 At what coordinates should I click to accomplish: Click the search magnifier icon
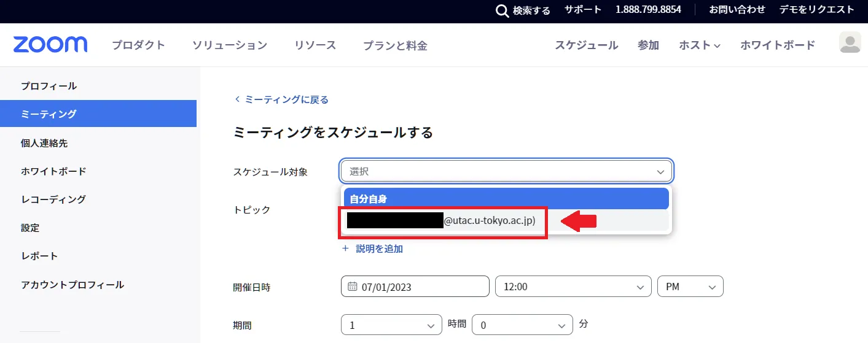[502, 10]
